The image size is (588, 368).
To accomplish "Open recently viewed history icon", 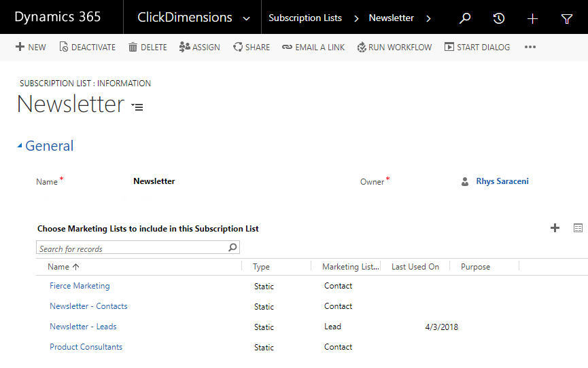I will click(x=498, y=18).
